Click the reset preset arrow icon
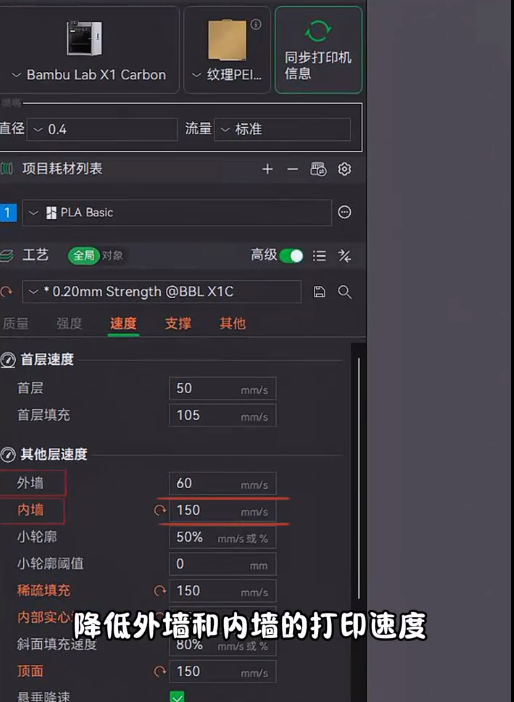 tap(6, 292)
